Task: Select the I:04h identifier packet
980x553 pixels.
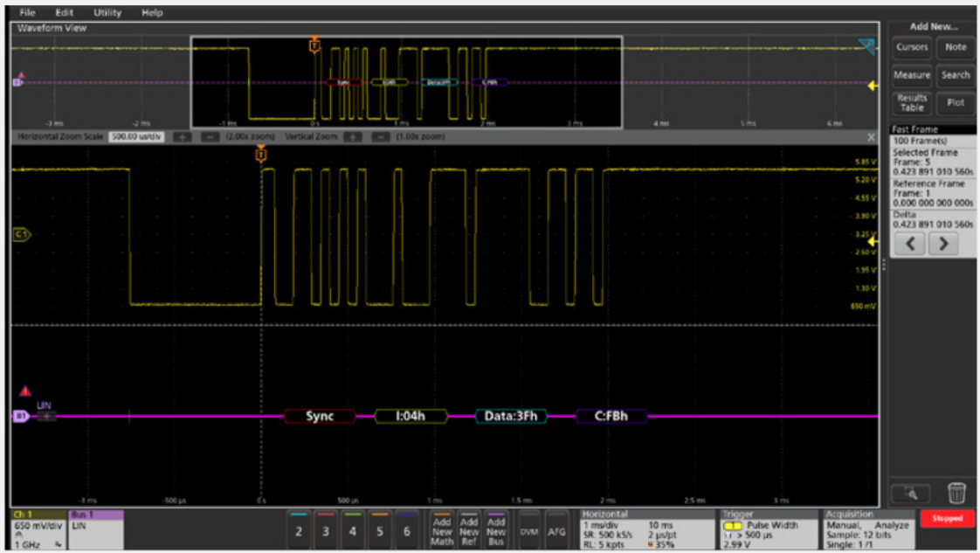Action: (x=411, y=416)
